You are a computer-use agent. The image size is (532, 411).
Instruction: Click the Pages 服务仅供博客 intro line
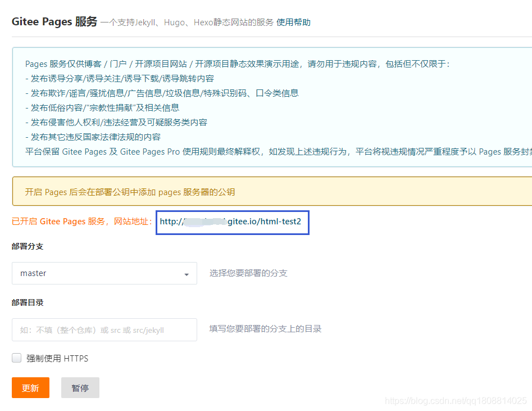point(238,64)
